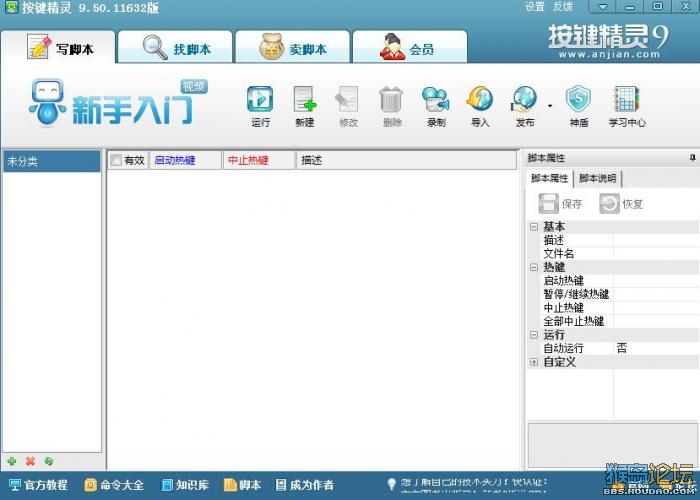The image size is (700, 500).
Task: Create a new script with 新建 icon
Action: click(304, 106)
